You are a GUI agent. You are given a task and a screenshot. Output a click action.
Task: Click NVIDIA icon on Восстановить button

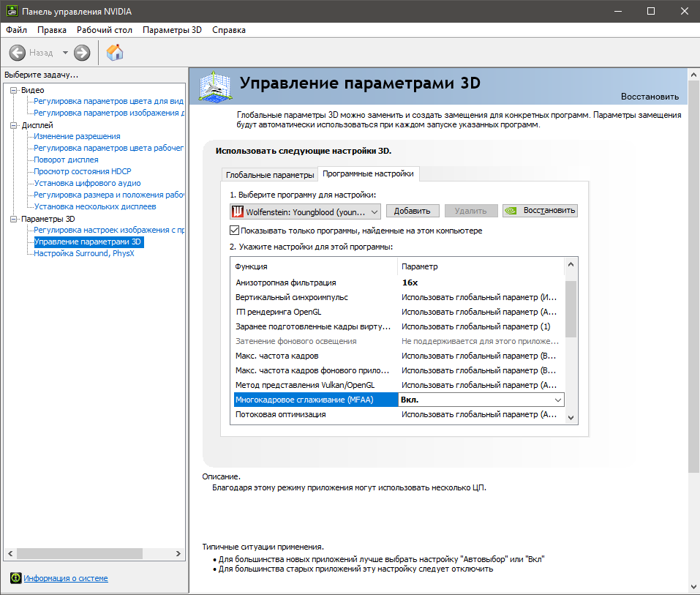[x=511, y=210]
